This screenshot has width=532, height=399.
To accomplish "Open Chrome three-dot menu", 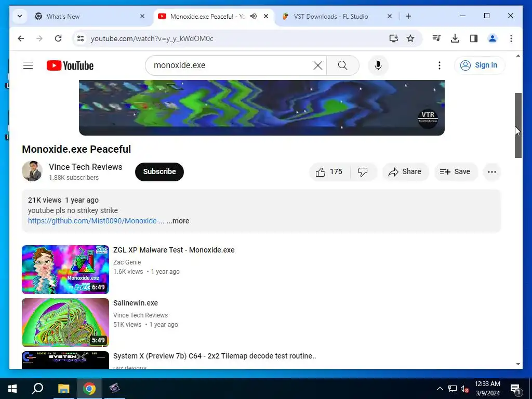I will pyautogui.click(x=511, y=38).
